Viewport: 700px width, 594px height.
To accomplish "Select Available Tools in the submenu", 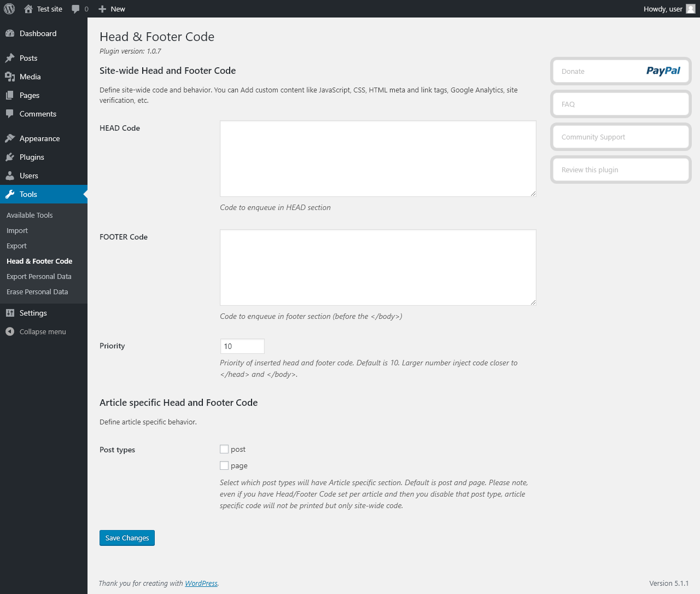I will tap(30, 215).
